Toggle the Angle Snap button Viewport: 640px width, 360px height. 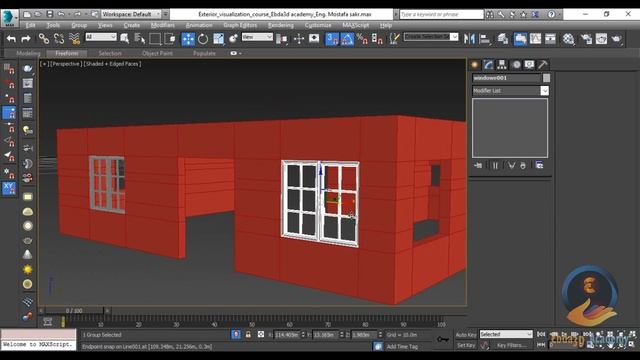[347, 39]
